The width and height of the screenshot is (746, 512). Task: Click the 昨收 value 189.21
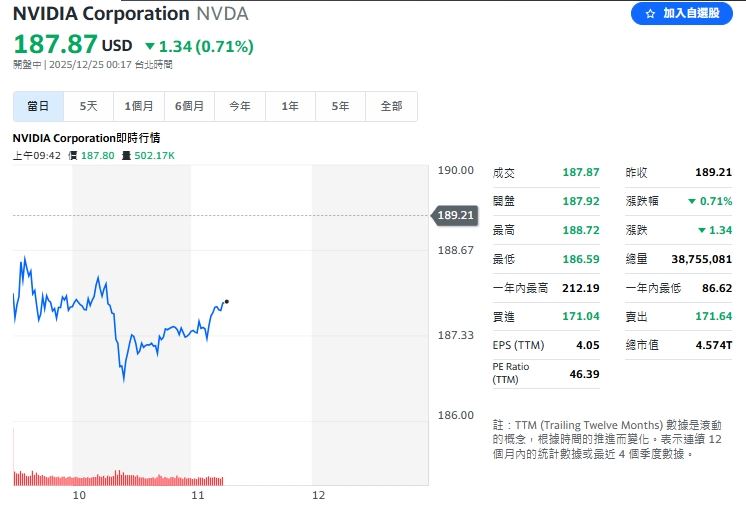click(x=713, y=172)
